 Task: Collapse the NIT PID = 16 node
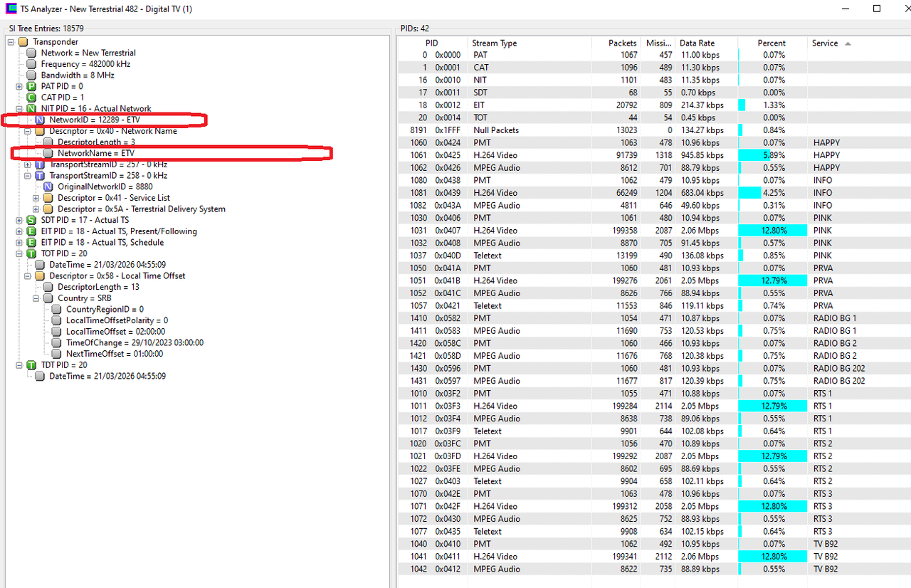tap(19, 108)
